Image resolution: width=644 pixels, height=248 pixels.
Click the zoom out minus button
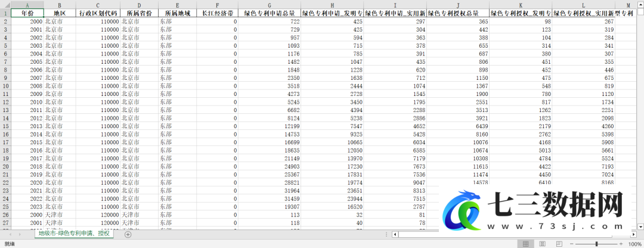point(573,244)
